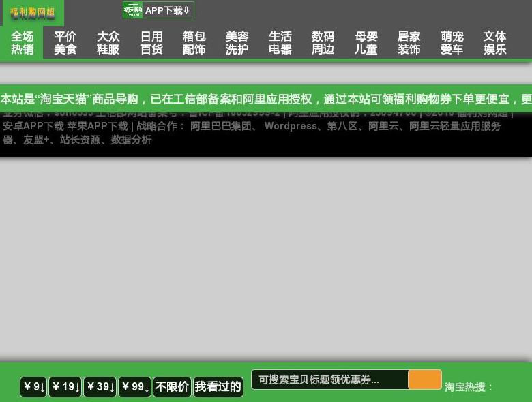Viewport: 532px width, 402px height.
Task: Select the 全场热销 category tab
Action: (22, 43)
